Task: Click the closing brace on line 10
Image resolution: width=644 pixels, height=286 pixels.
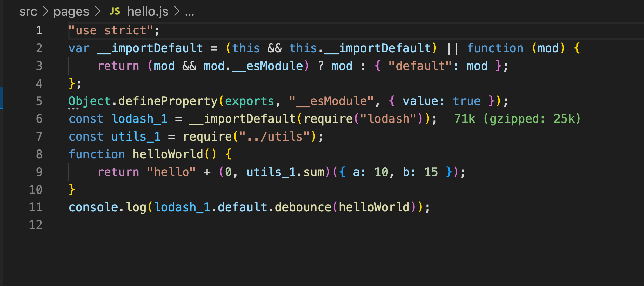Action: point(72,189)
